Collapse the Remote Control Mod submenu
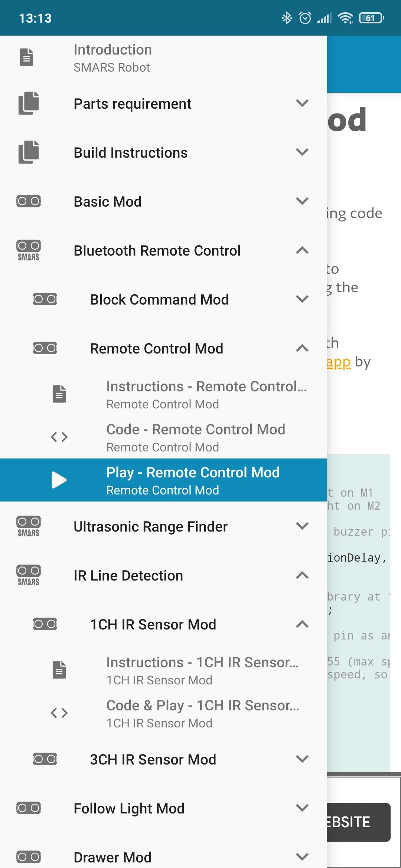 [302, 348]
